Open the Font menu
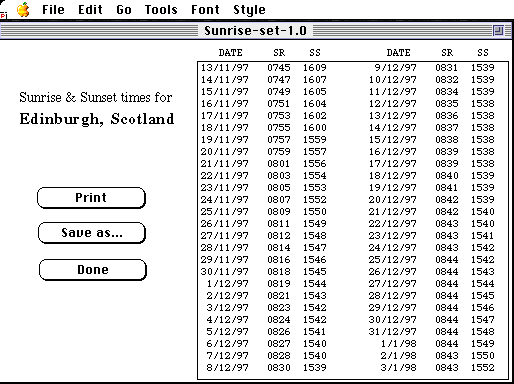Image resolution: width=514 pixels, height=384 pixels. [205, 9]
